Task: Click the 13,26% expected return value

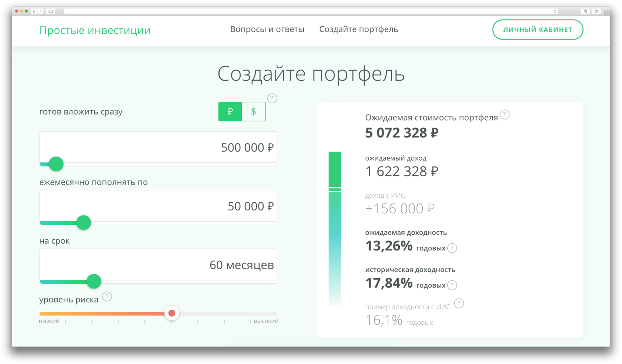Action: [x=389, y=246]
